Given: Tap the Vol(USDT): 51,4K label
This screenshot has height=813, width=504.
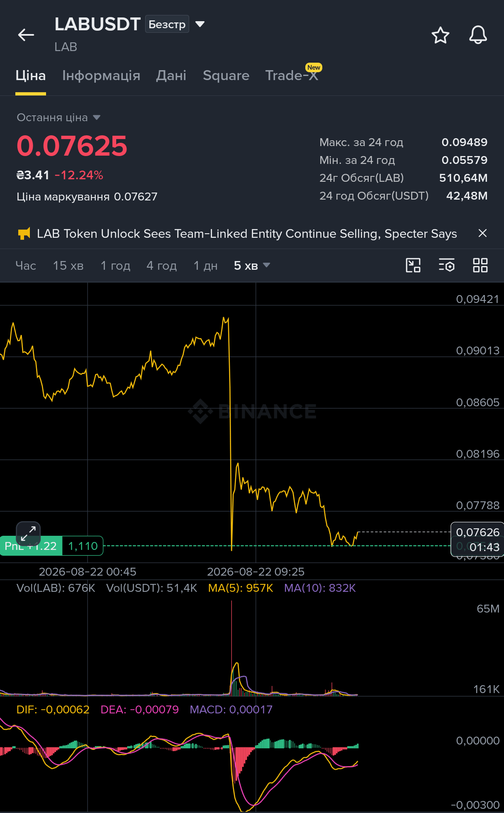Looking at the screenshot, I should [151, 588].
